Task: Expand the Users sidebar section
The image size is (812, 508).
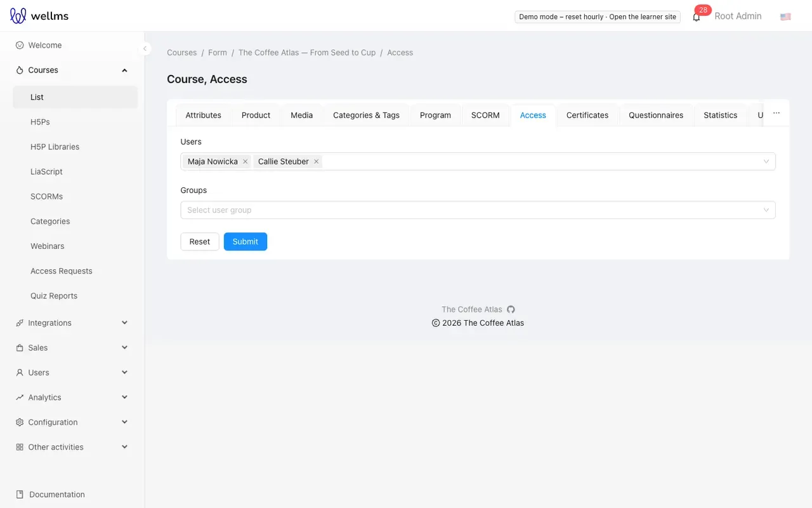Action: (x=124, y=372)
